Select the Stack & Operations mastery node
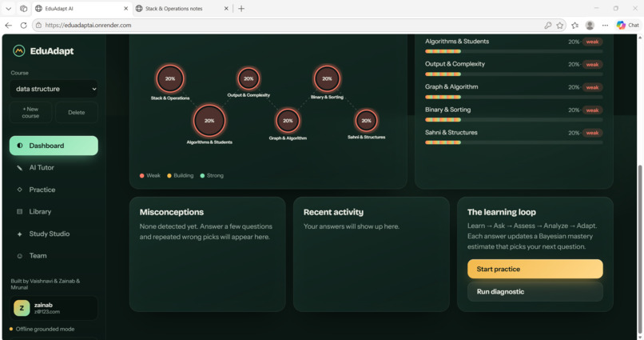The image size is (644, 340). tap(170, 78)
